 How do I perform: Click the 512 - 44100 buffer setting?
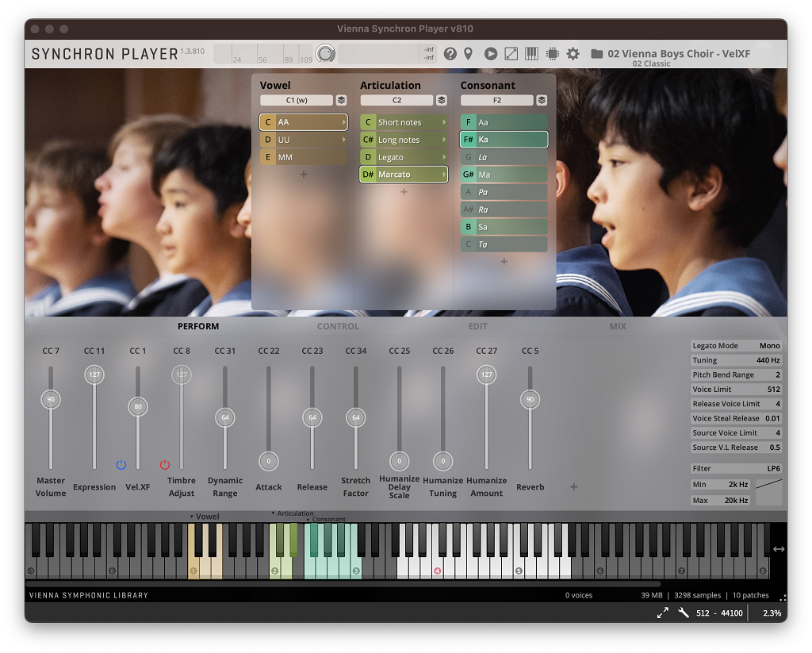click(718, 613)
